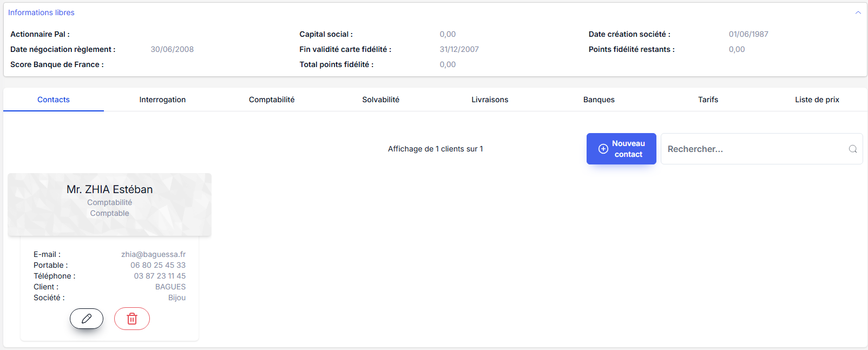Collapse the Informations libres panel with the chevron
This screenshot has height=350, width=868.
pos(858,12)
